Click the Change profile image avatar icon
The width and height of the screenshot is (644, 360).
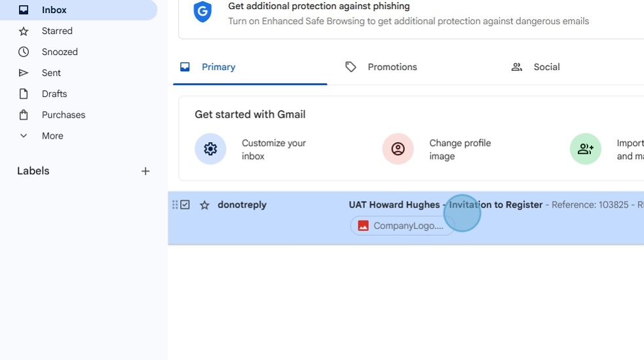[398, 149]
